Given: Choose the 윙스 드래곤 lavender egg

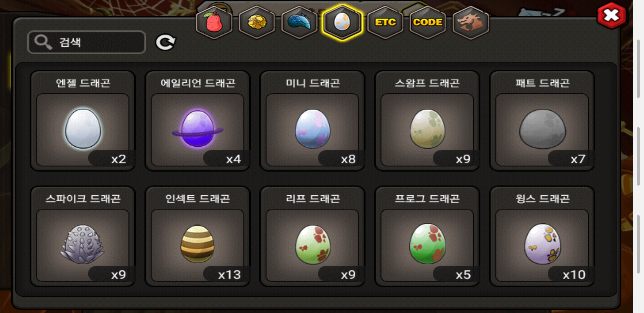Looking at the screenshot, I should pos(542,236).
